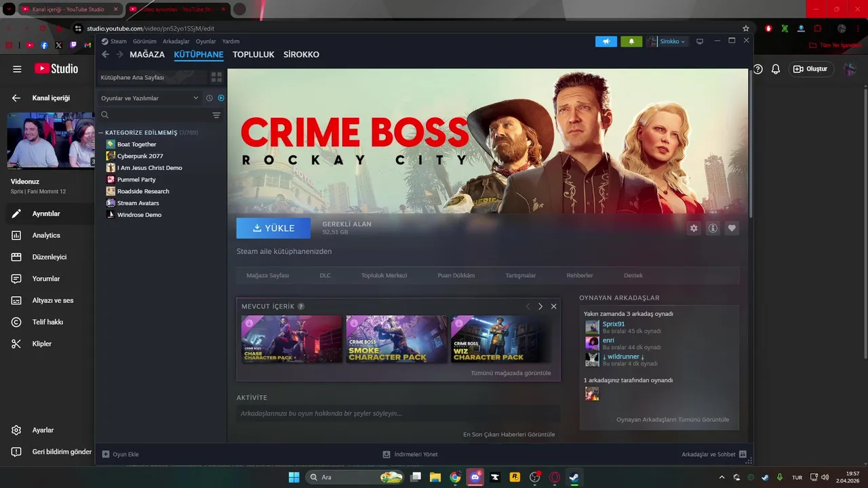Click Oyun Ekle at bottom left
The width and height of the screenshot is (868, 488).
pyautogui.click(x=121, y=454)
